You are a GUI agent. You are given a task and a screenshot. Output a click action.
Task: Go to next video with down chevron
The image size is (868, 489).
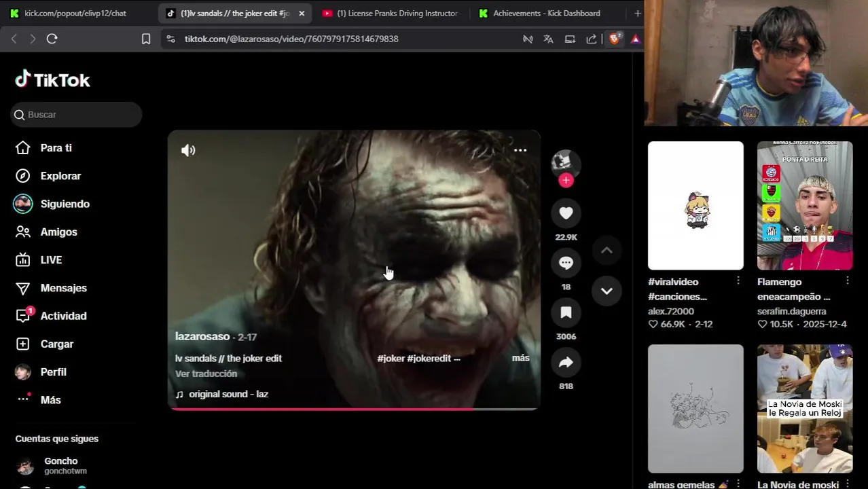click(x=607, y=291)
